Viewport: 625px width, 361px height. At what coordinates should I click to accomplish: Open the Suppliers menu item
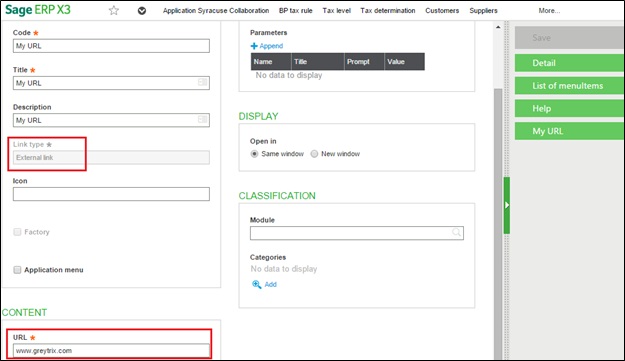[483, 11]
